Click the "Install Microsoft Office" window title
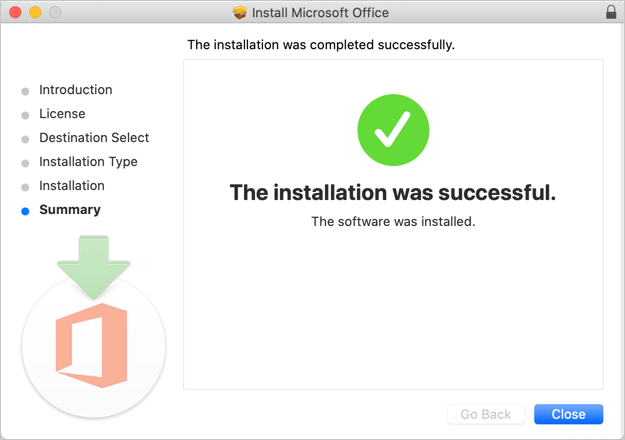Viewport: 625px width, 440px height. (321, 13)
